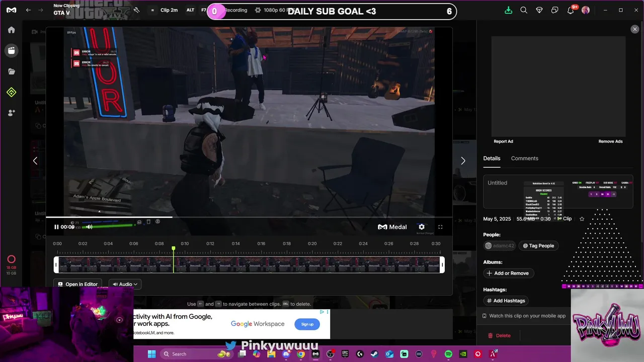The width and height of the screenshot is (644, 362).
Task: Open the player settings gear icon
Action: click(422, 227)
